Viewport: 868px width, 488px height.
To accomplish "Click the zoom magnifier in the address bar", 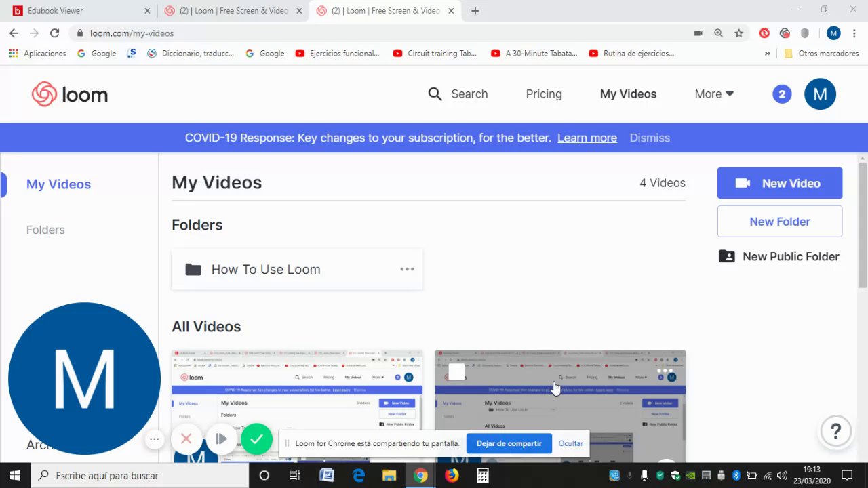I will (718, 33).
